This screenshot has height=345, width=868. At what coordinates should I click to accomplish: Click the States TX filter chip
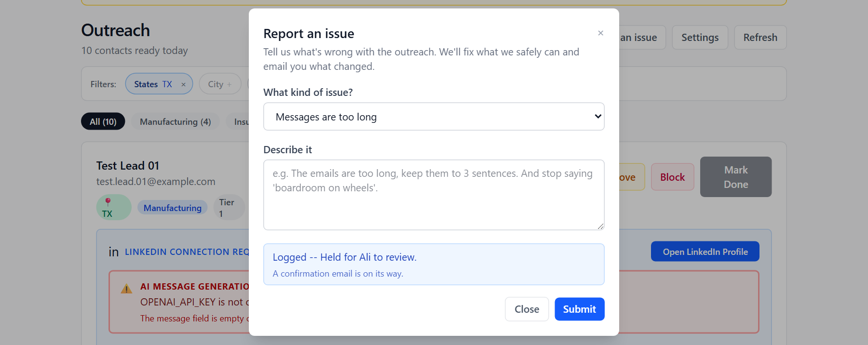pos(159,84)
